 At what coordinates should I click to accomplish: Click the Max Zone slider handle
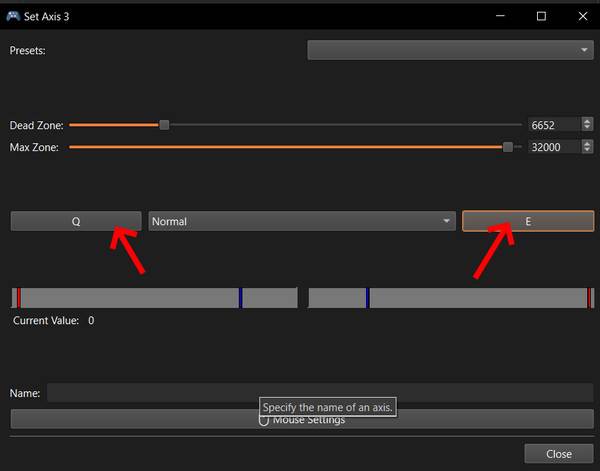pos(508,147)
